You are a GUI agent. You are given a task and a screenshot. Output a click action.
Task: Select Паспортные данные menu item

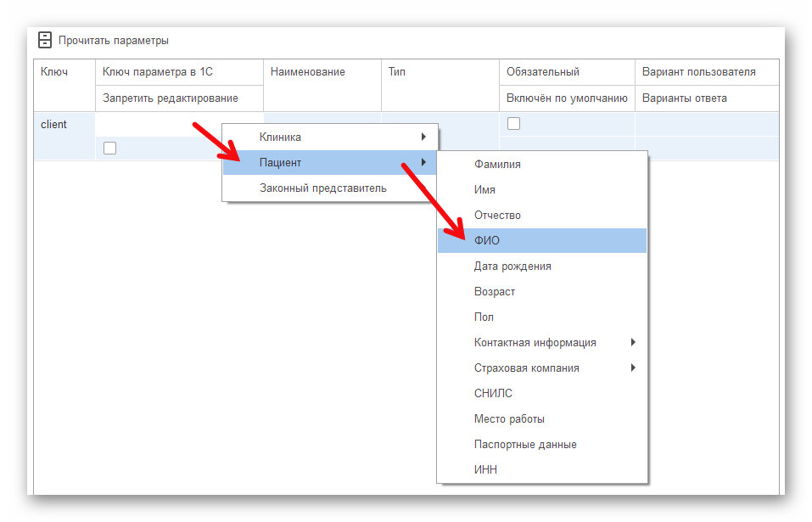coord(525,445)
